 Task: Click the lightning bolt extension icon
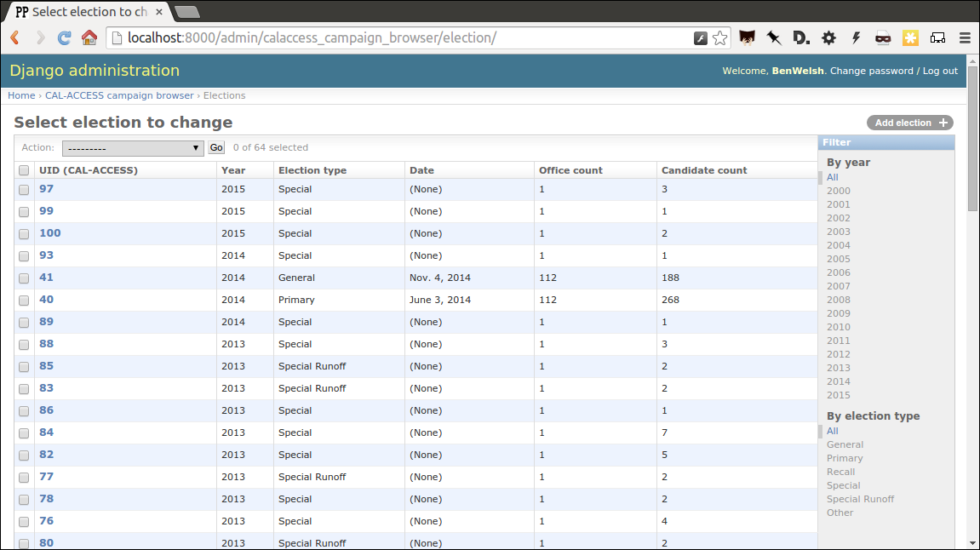(x=856, y=37)
